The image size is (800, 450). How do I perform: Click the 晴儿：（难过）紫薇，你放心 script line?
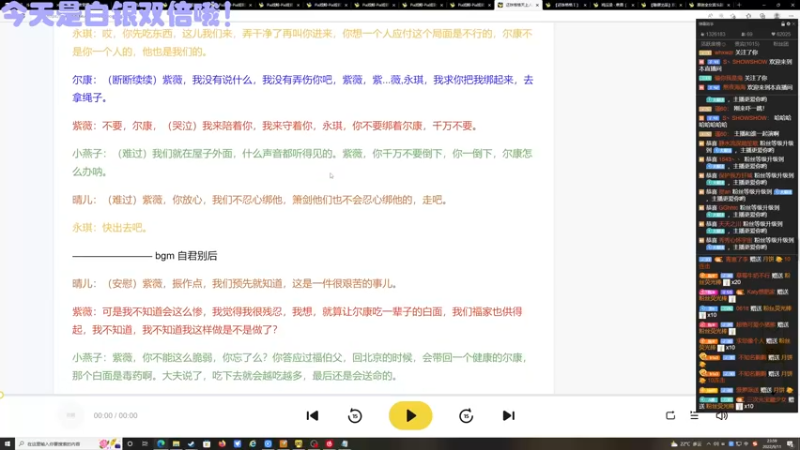click(x=260, y=199)
